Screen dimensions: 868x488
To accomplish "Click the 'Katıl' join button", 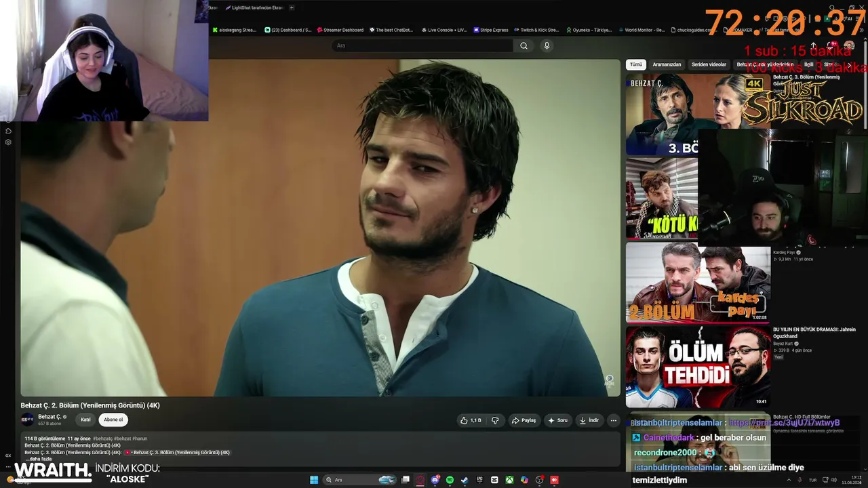I will click(x=85, y=420).
